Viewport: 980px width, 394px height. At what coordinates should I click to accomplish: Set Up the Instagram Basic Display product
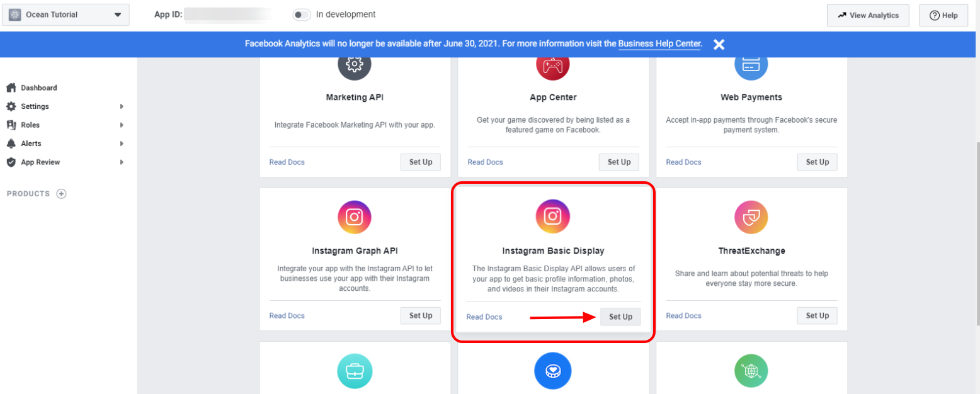pos(620,317)
